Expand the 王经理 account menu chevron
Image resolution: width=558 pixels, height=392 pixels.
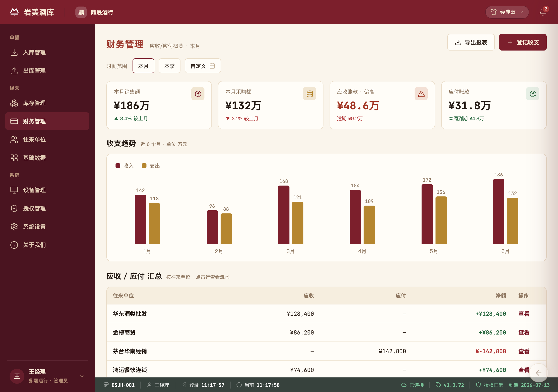82,376
